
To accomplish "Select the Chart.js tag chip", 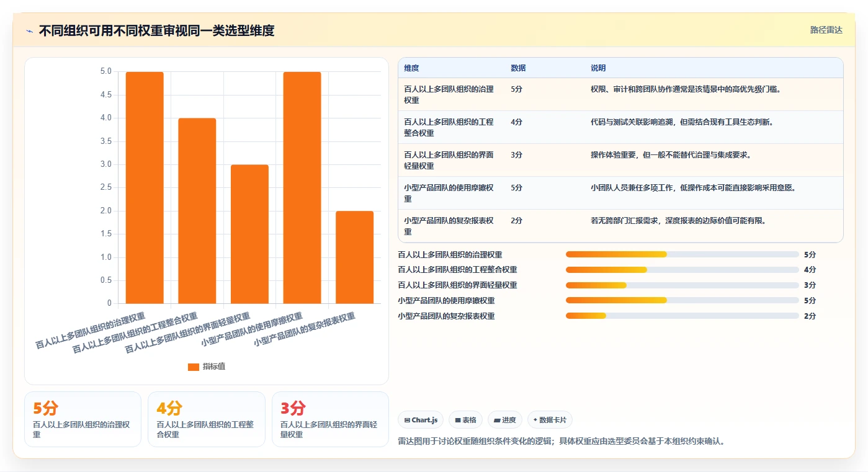I will pyautogui.click(x=421, y=420).
